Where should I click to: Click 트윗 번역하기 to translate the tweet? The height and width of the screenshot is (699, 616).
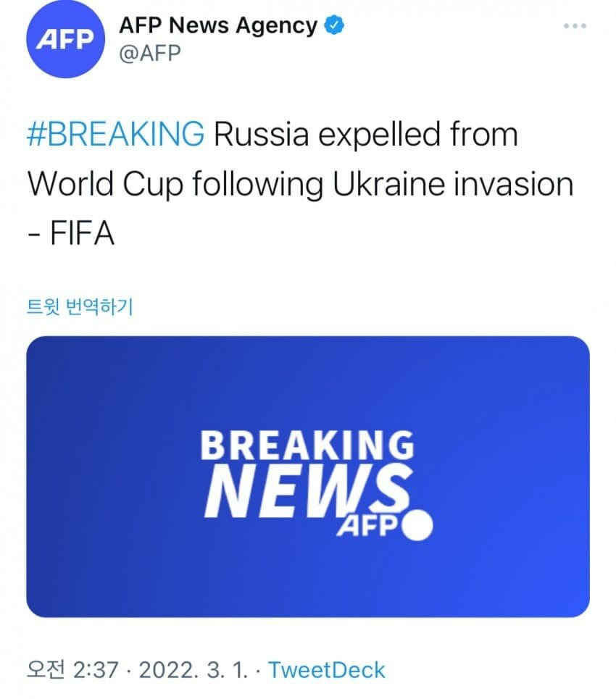pyautogui.click(x=80, y=308)
